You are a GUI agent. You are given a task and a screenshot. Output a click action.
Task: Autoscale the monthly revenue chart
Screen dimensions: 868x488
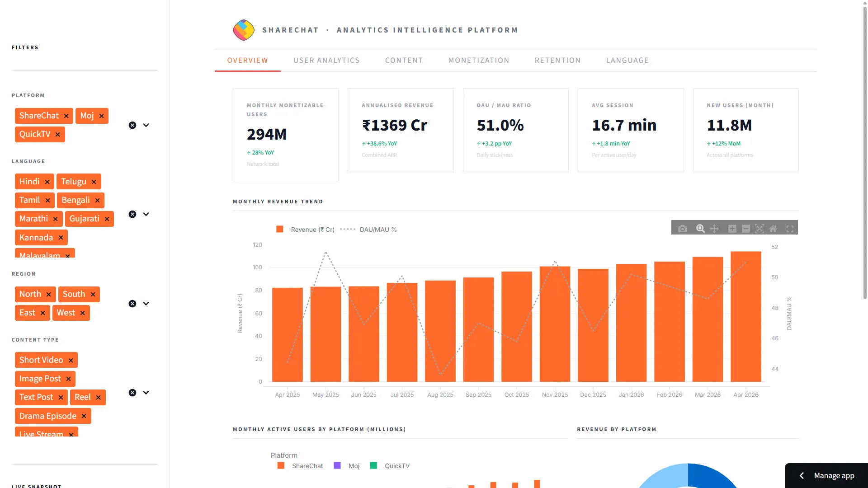[x=759, y=229]
